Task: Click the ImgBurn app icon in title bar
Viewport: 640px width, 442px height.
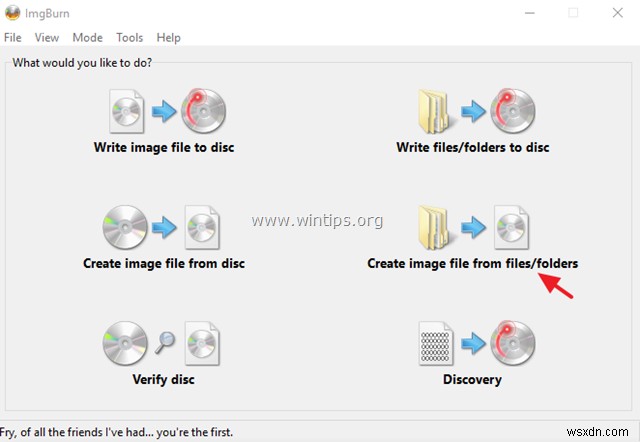Action: click(12, 13)
